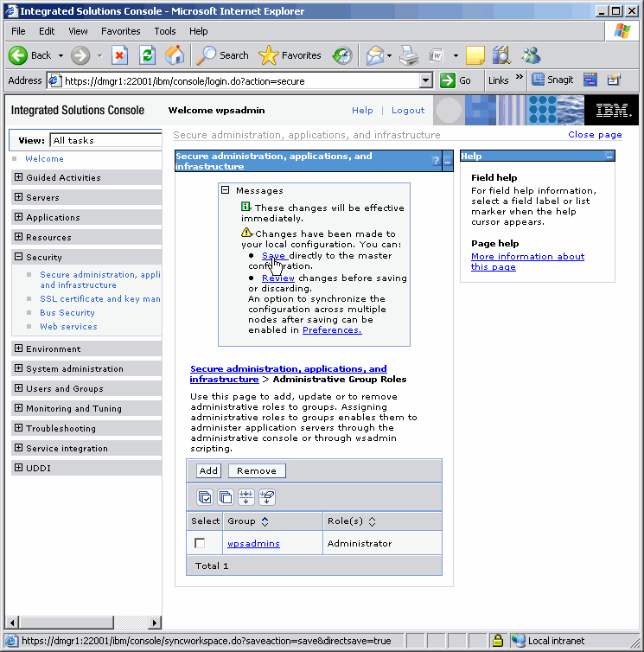Open the address bar dropdown arrow

click(x=425, y=80)
